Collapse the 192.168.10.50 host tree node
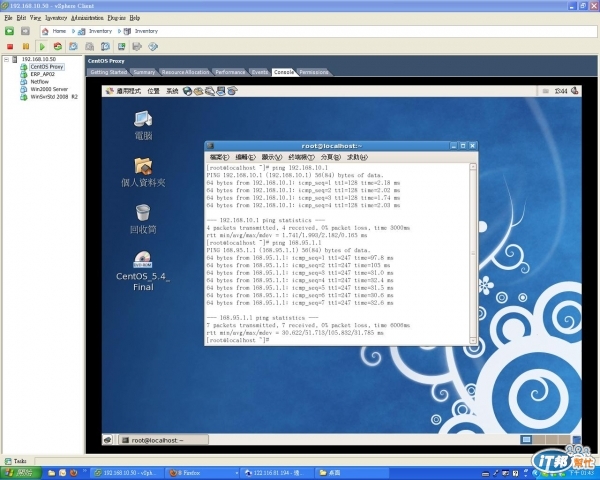The image size is (600, 480). tap(7, 59)
